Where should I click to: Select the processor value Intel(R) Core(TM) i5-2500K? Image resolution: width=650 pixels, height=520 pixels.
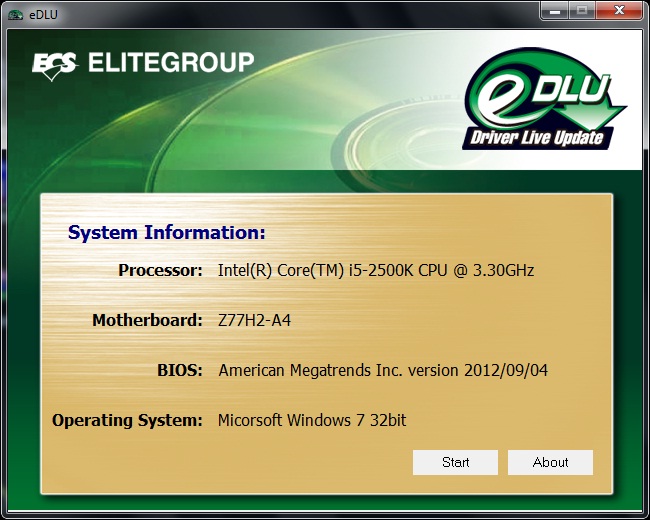[x=376, y=270]
